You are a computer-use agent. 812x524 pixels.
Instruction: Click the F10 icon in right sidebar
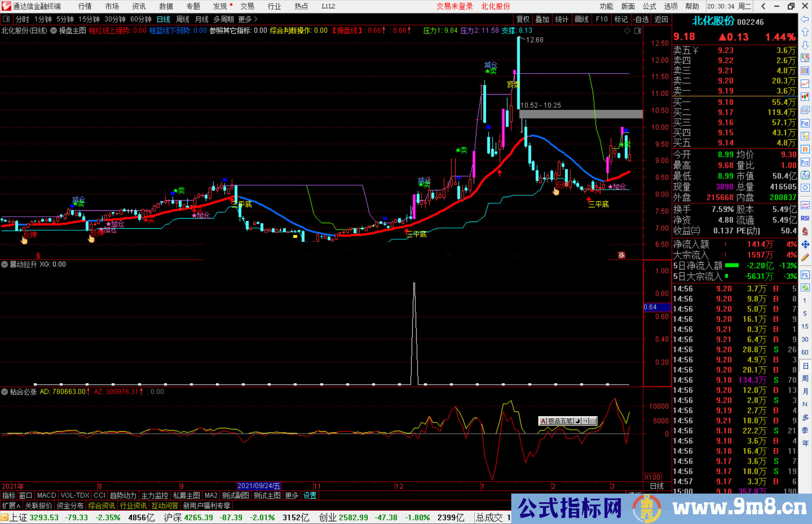[x=805, y=124]
